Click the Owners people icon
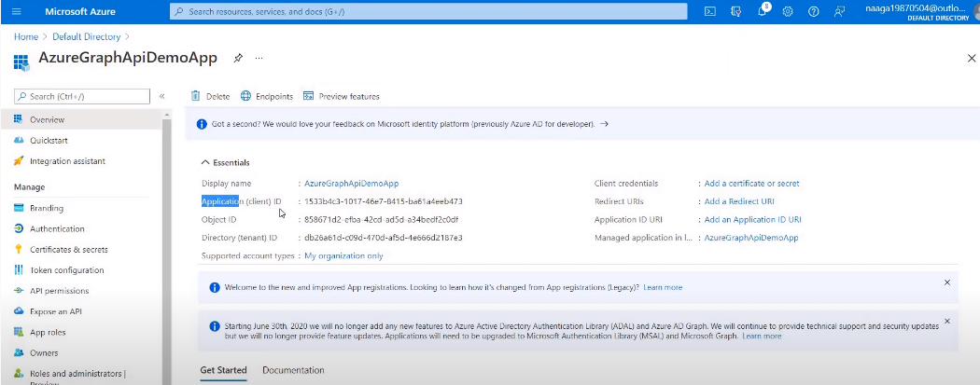Screen dimensions: 980x385 tap(18, 352)
